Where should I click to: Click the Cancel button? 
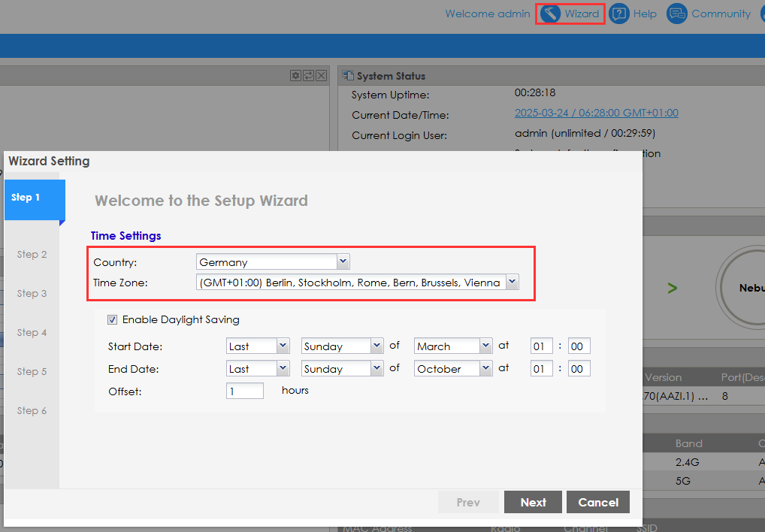[x=598, y=502]
